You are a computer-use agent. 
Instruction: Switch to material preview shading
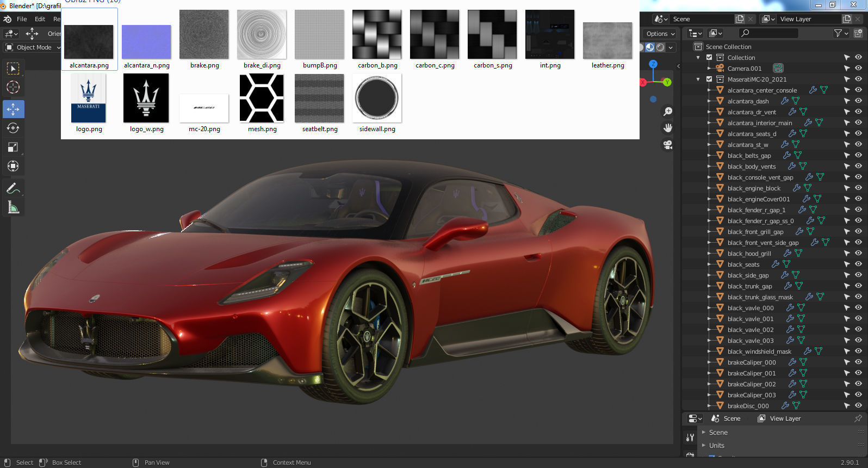[650, 47]
